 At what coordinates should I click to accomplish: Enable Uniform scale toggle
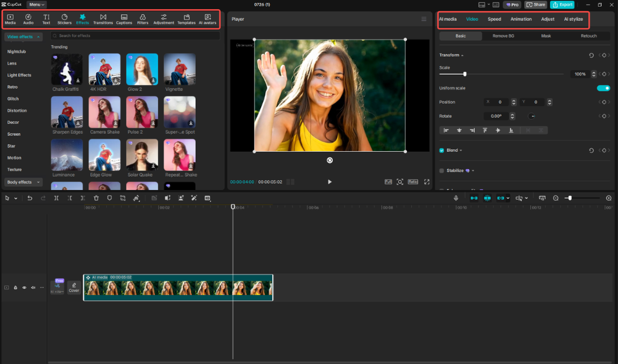tap(603, 88)
